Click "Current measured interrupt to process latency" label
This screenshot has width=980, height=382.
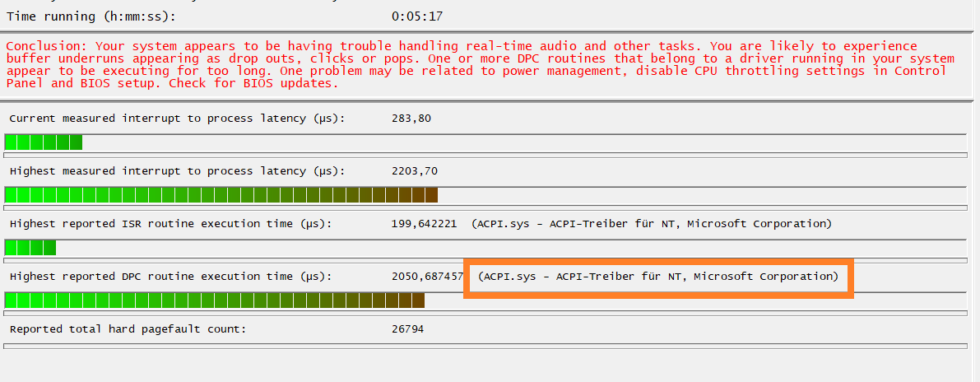pyautogui.click(x=177, y=119)
